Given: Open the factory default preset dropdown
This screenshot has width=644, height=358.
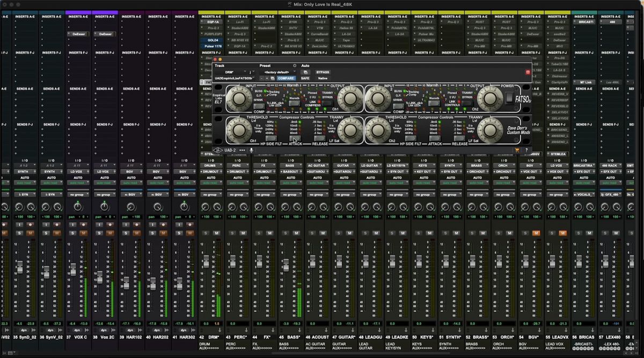Looking at the screenshot, I should (x=278, y=72).
